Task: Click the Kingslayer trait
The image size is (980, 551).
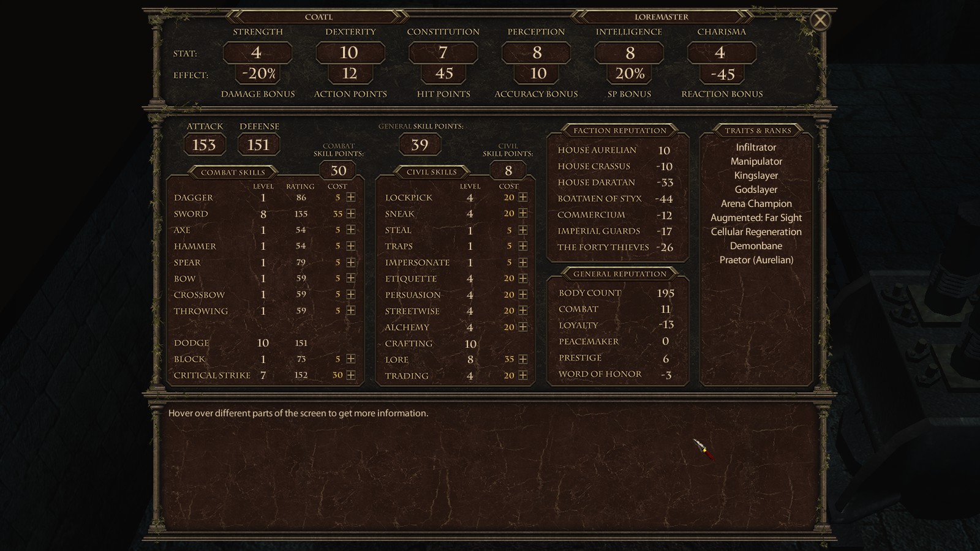Action: (756, 176)
